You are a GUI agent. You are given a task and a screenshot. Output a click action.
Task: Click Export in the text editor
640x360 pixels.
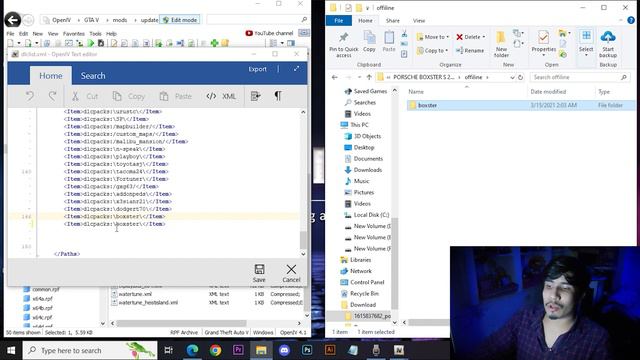tap(257, 69)
